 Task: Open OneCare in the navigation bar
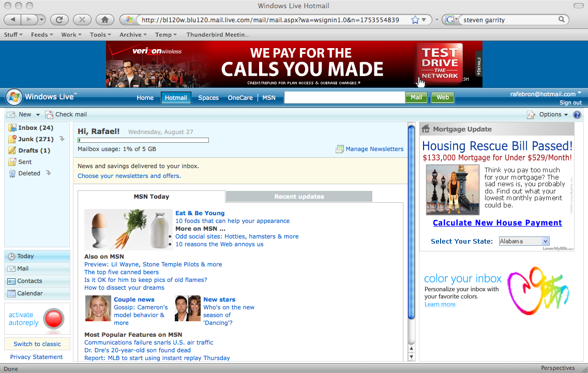pos(240,98)
